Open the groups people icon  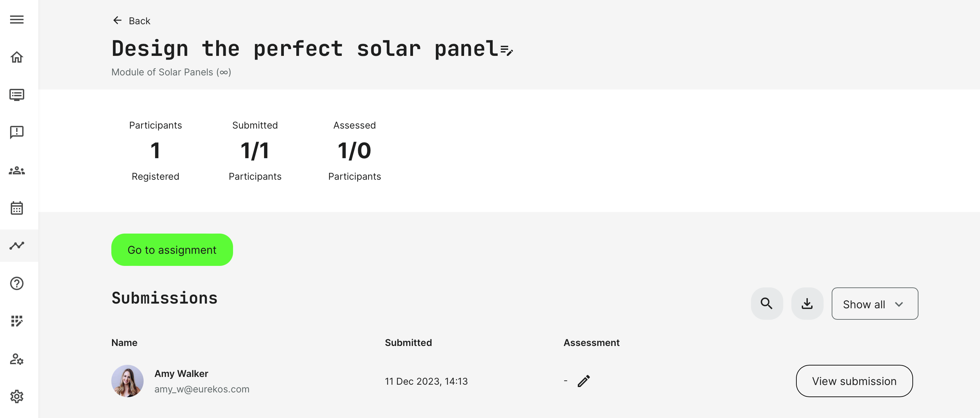click(17, 171)
